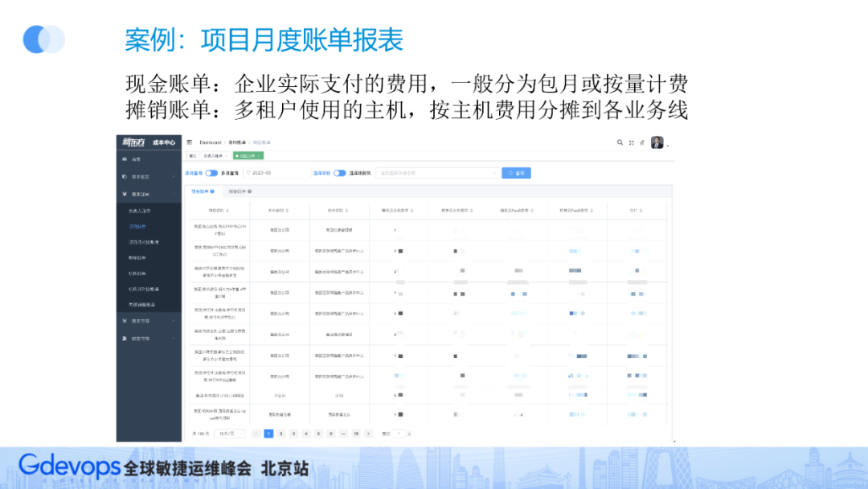868x489 pixels.
Task: Click the pagination ellipsis to jump ahead
Action: 343,434
